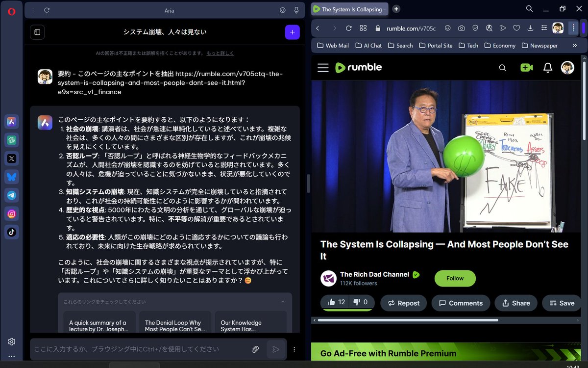
Task: Open the Opera main menu logo
Action: pos(11,11)
